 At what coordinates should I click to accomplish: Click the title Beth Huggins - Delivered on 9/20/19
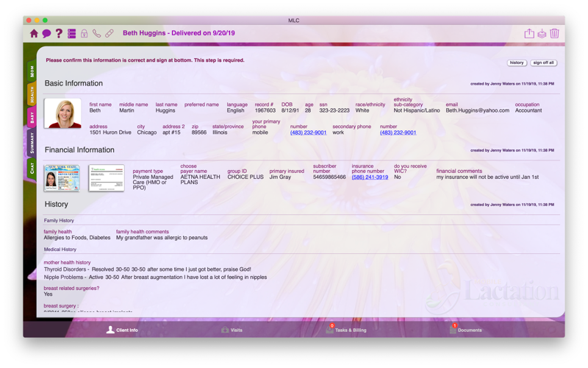tap(179, 33)
